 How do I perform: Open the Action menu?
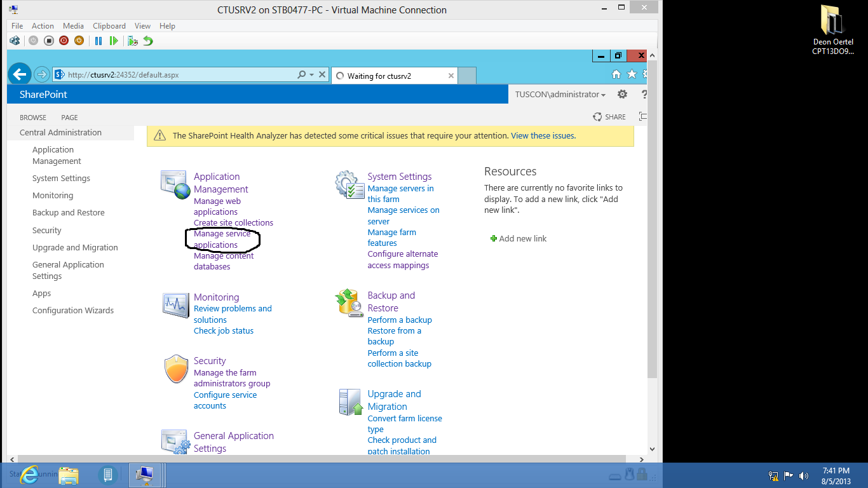click(x=43, y=26)
